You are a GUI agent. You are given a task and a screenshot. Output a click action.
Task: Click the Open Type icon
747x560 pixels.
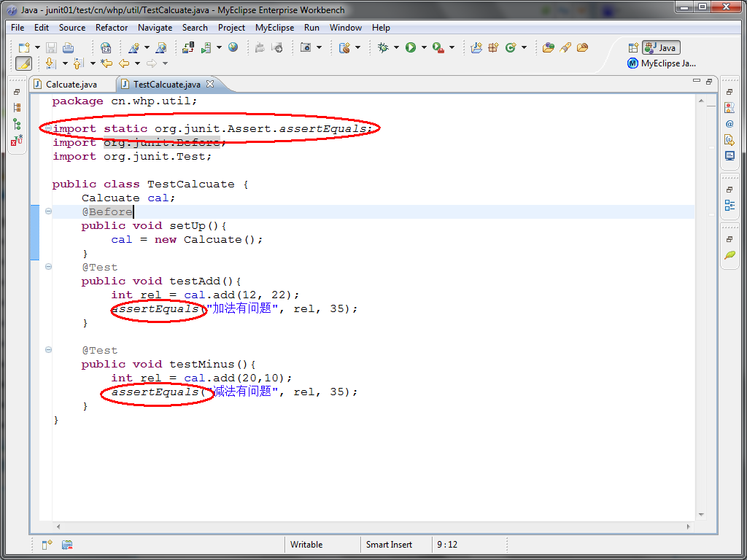click(549, 47)
